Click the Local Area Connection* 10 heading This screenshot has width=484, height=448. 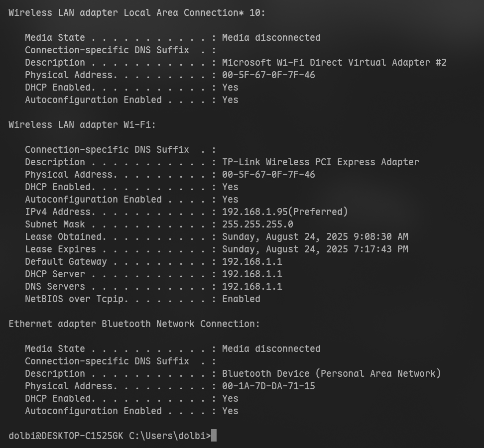point(137,13)
